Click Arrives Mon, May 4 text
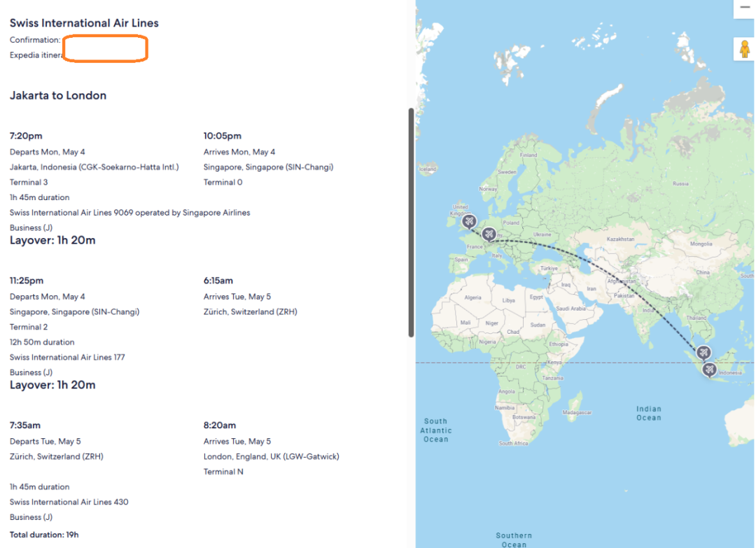 [x=239, y=152]
